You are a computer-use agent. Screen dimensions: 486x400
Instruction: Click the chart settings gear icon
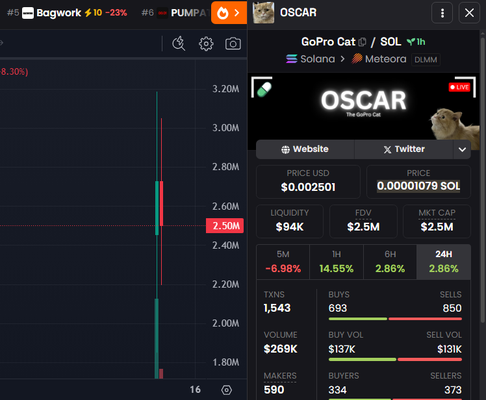206,44
